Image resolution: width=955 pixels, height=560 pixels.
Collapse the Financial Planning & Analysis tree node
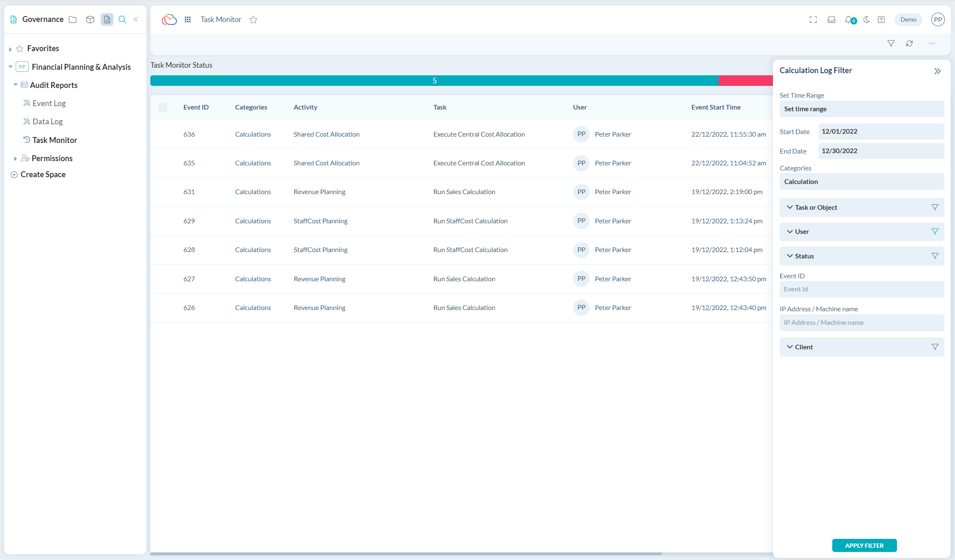tap(10, 67)
